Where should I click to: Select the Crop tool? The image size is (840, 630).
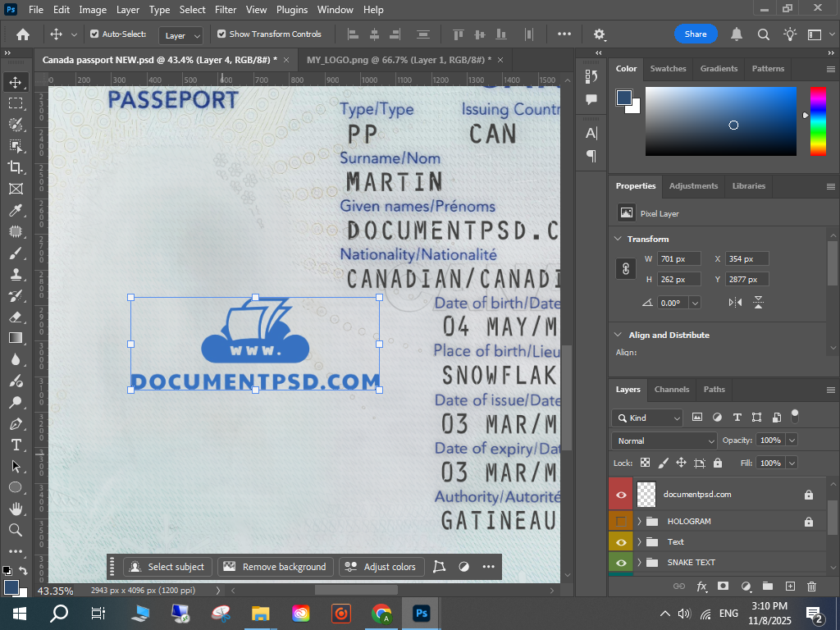tap(15, 167)
